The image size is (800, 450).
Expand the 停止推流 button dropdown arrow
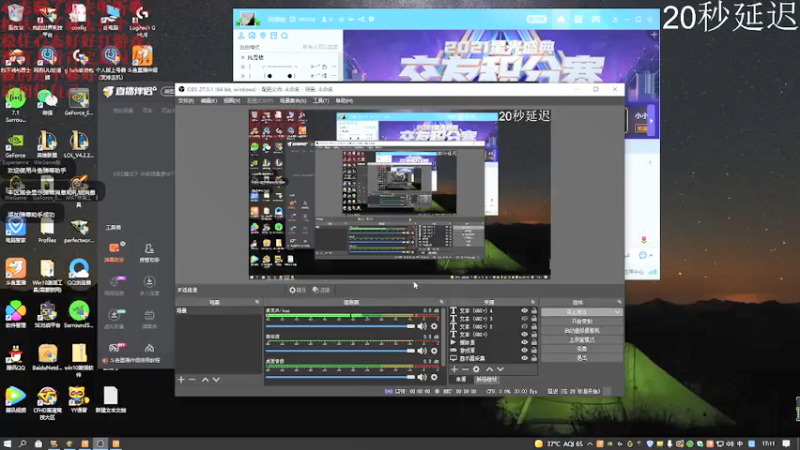tap(618, 312)
